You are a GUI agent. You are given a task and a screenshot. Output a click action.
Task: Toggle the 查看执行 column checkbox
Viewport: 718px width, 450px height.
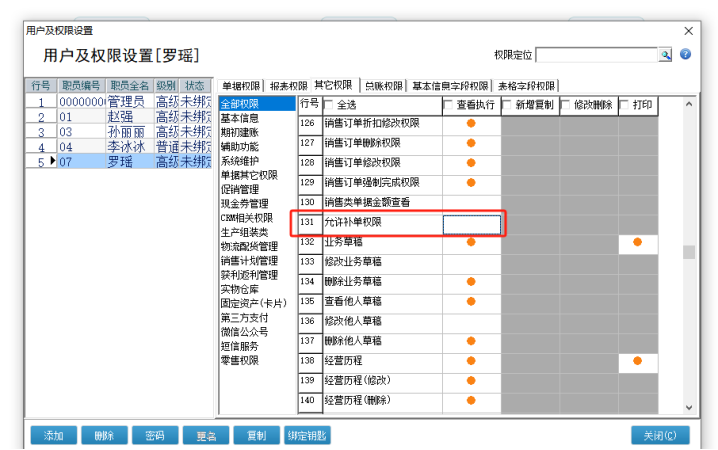448,105
